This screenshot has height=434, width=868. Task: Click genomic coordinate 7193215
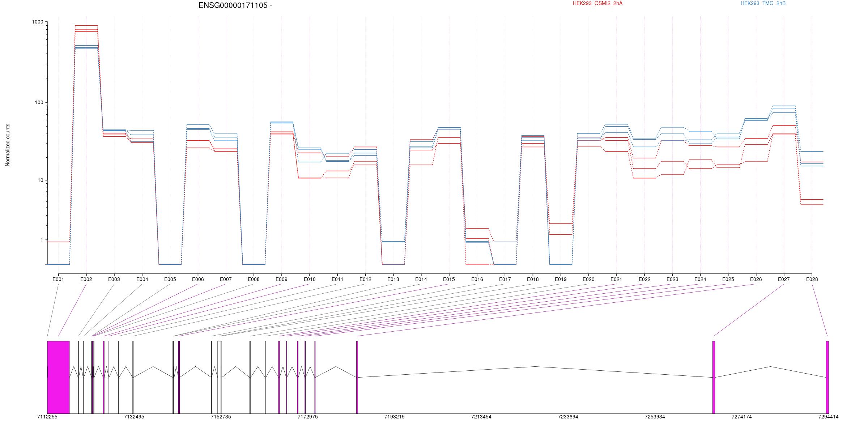(395, 417)
